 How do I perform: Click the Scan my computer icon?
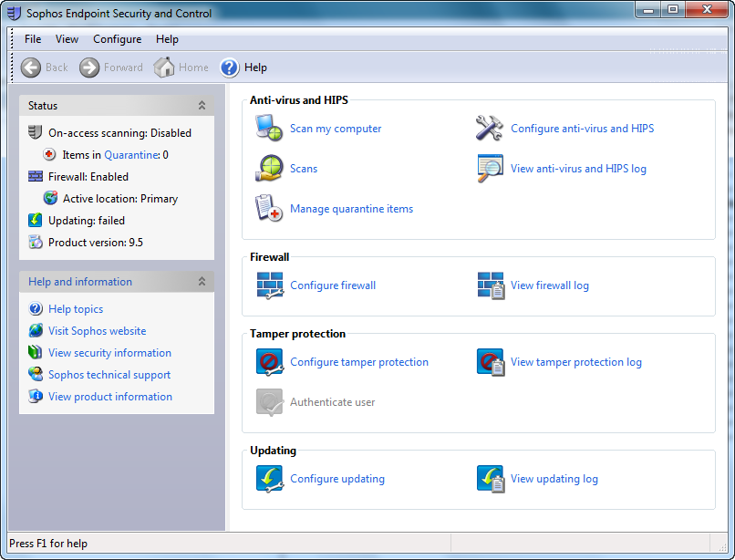click(269, 129)
